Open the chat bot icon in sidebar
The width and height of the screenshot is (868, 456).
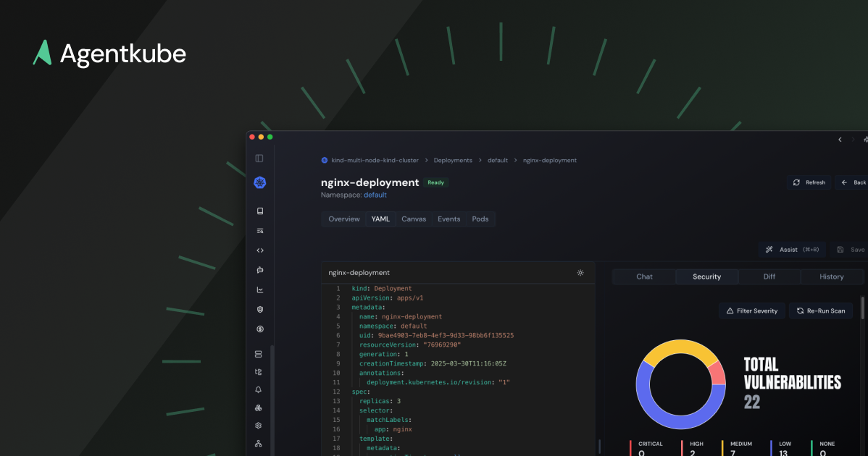(259, 270)
